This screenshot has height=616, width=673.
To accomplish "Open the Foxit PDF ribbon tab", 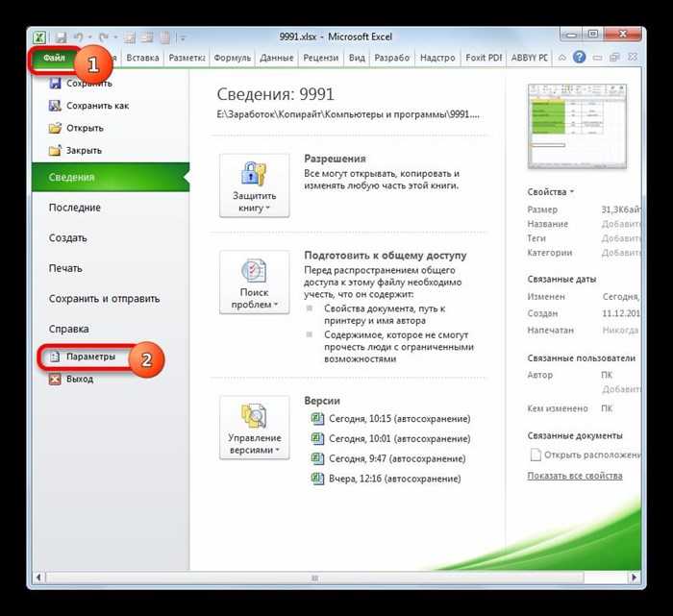I will (484, 58).
